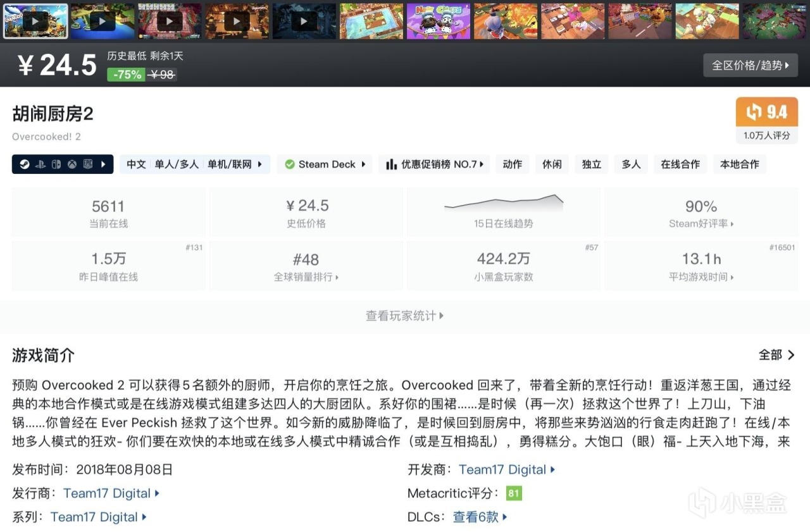810x532 pixels.
Task: Expand 查看玩家统计 player statistics
Action: [x=405, y=316]
